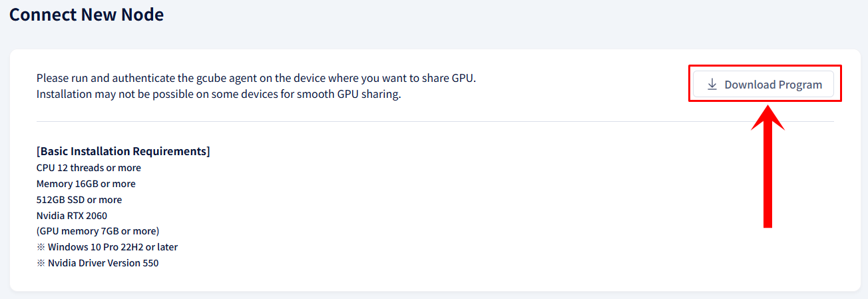Click the Basic Installation Requirements heading
This screenshot has width=868, height=299.
pyautogui.click(x=123, y=151)
